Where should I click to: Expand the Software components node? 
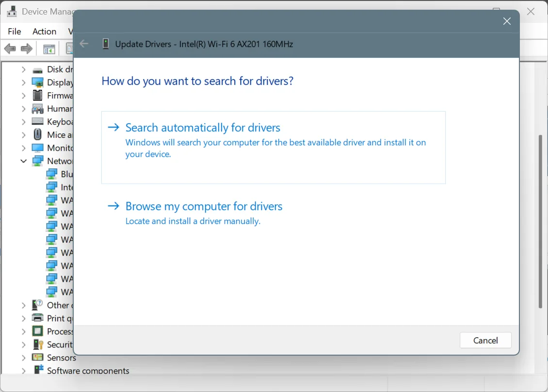coord(23,371)
